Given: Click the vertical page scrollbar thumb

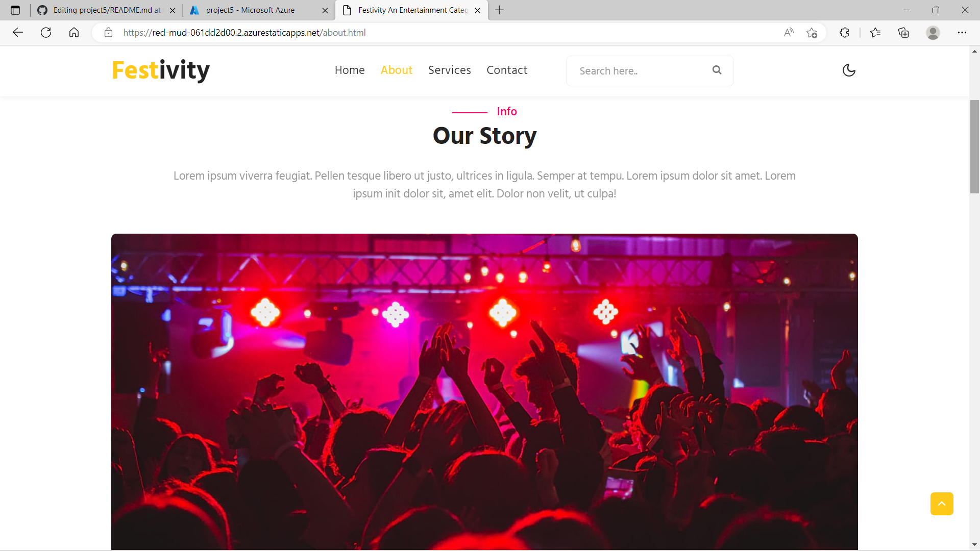Looking at the screenshot, I should tap(974, 147).
